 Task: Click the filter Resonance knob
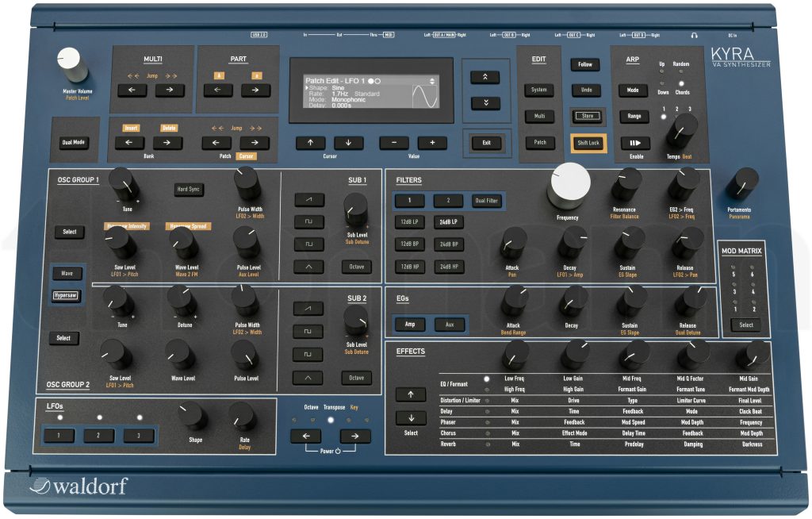(x=626, y=183)
